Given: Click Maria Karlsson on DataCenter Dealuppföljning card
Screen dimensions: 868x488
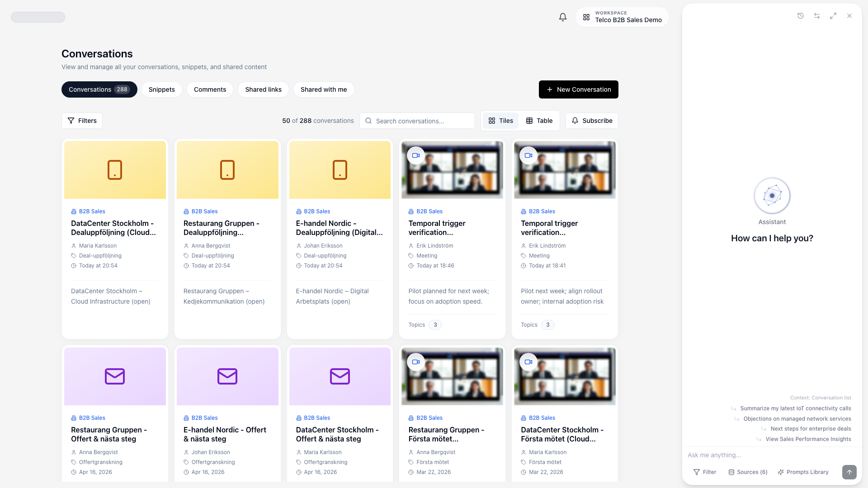Looking at the screenshot, I should (98, 246).
